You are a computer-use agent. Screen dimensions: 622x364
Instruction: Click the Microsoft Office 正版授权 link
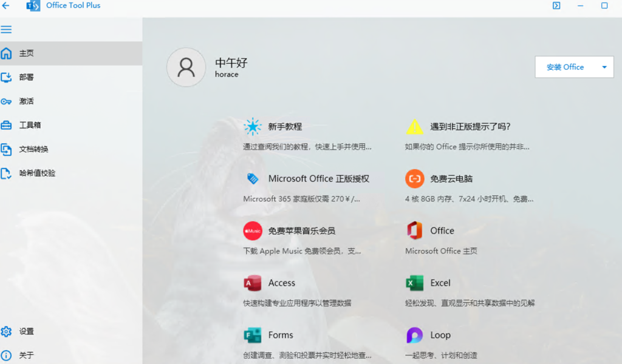[x=318, y=179]
